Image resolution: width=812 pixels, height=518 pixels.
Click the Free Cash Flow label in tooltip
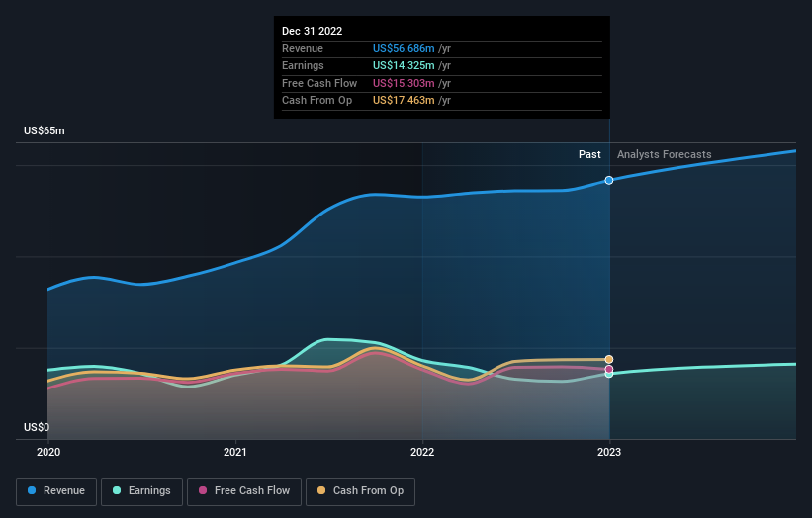pyautogui.click(x=319, y=83)
